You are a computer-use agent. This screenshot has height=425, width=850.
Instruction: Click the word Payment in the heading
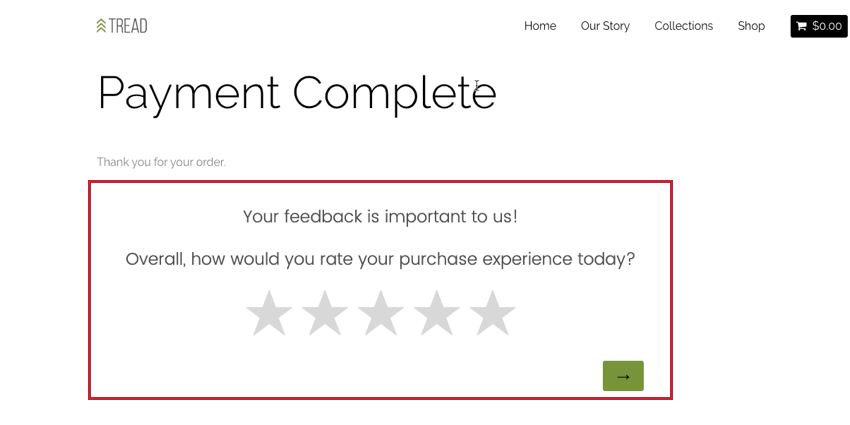point(189,94)
